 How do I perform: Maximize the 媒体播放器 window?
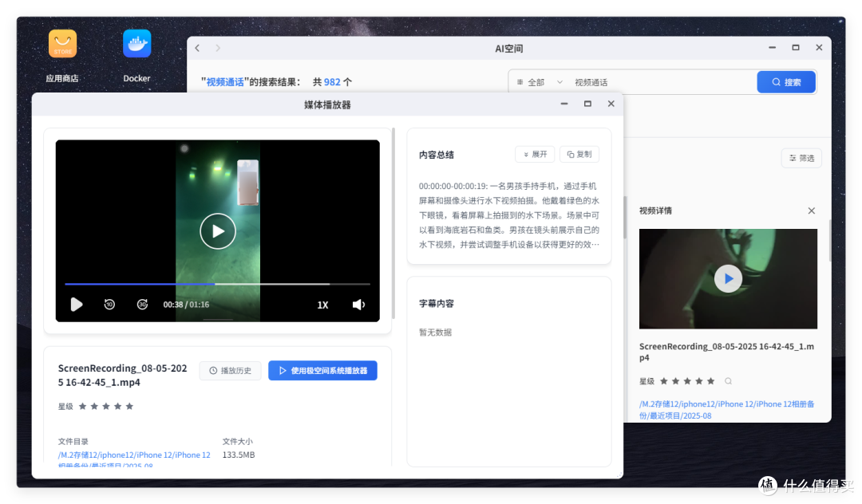tap(587, 104)
